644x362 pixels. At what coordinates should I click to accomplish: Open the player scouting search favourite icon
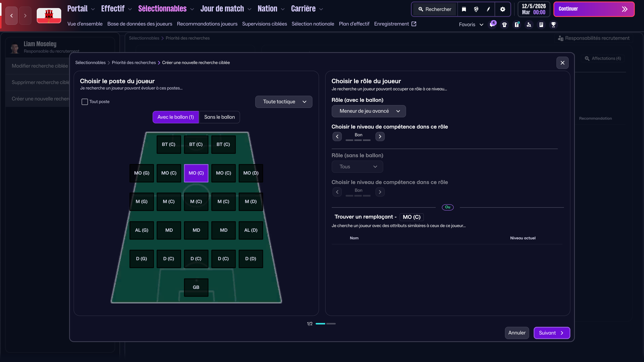[529, 24]
